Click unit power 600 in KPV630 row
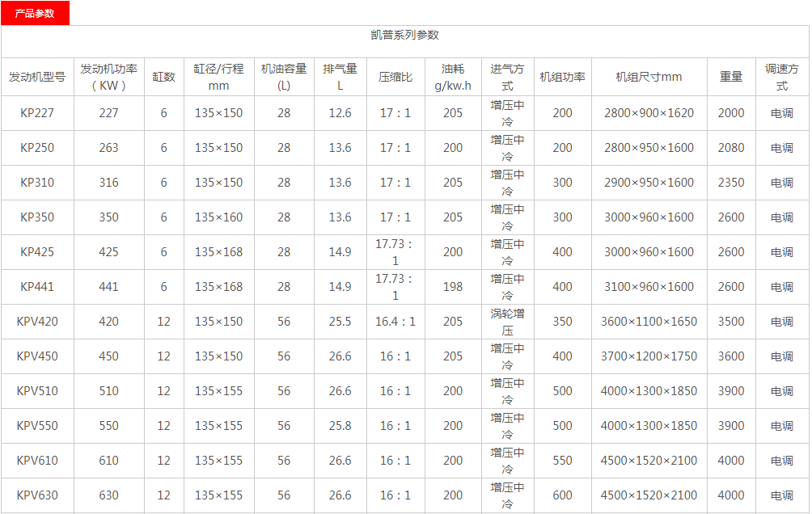The height and width of the screenshot is (514, 812). pos(562,495)
